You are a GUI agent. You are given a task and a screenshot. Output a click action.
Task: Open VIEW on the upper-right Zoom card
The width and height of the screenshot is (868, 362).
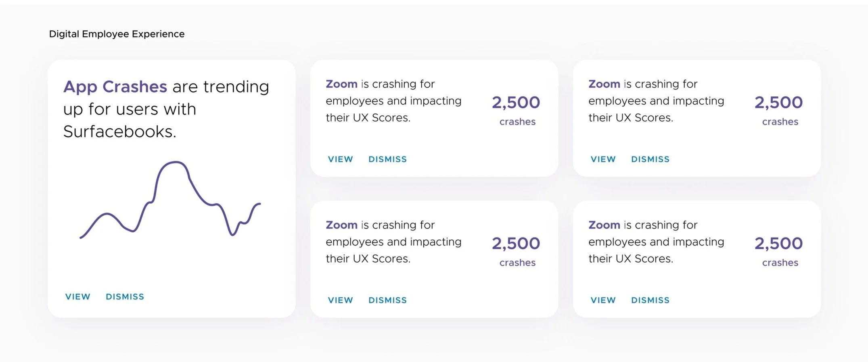pos(603,159)
